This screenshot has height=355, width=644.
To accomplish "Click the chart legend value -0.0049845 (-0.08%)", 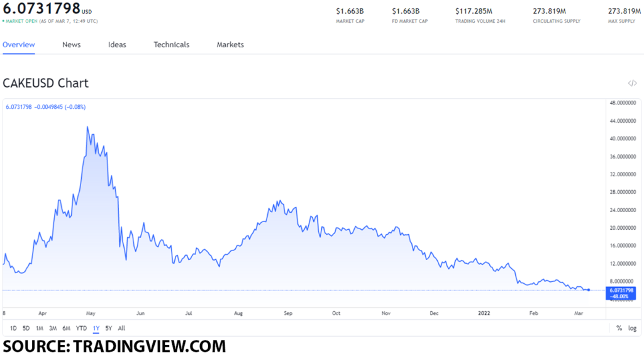I will tap(60, 107).
